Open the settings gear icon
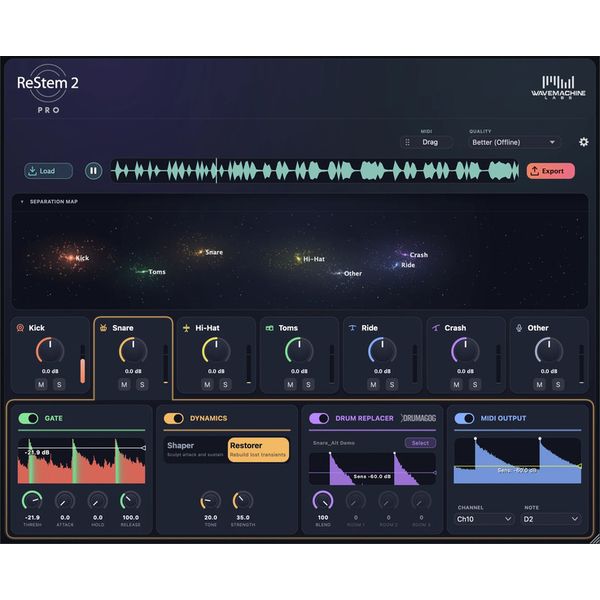 [584, 142]
